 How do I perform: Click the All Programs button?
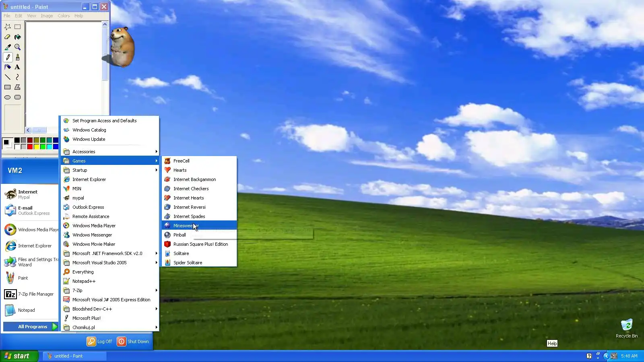pos(31,327)
